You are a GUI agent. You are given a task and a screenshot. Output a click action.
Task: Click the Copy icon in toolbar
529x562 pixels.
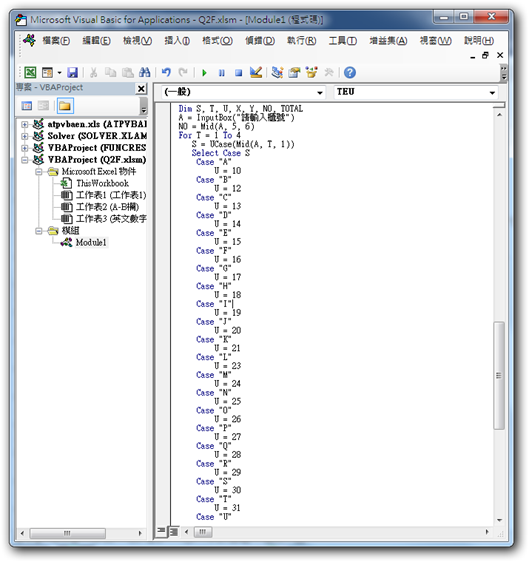click(110, 73)
